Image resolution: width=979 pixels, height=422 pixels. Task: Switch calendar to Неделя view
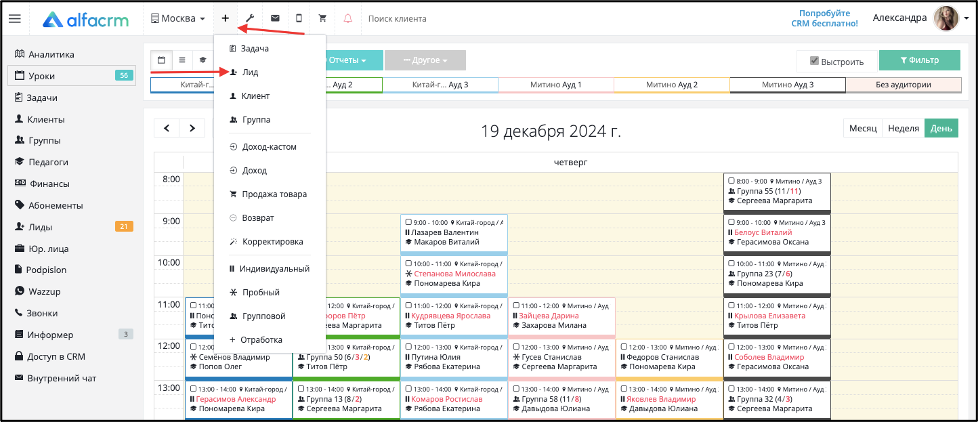tap(903, 128)
